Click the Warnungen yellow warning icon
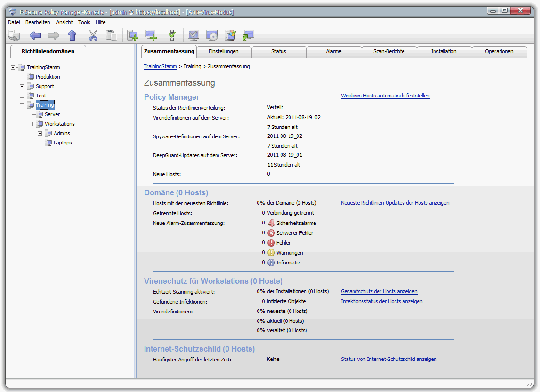 coord(271,253)
